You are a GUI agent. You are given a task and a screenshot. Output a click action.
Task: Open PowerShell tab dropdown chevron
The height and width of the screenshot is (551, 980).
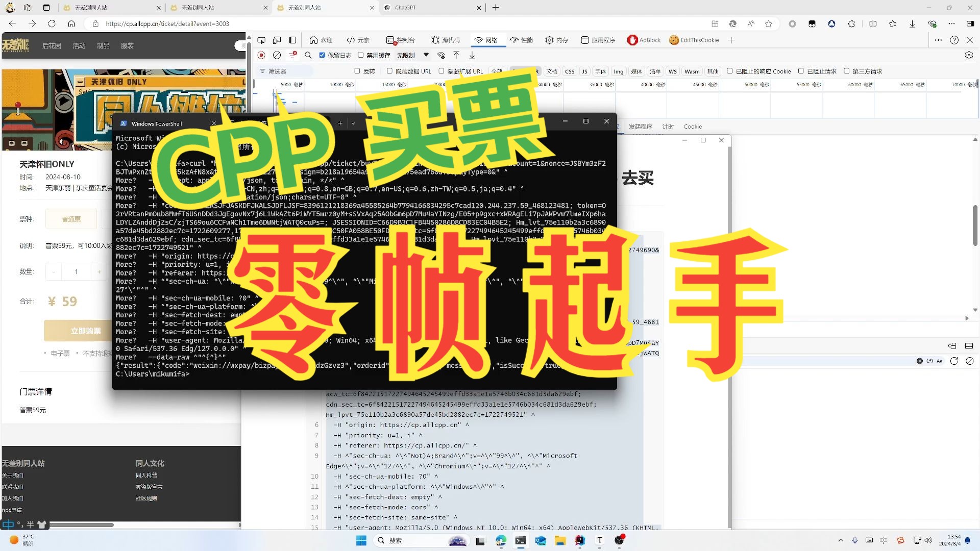tap(353, 123)
